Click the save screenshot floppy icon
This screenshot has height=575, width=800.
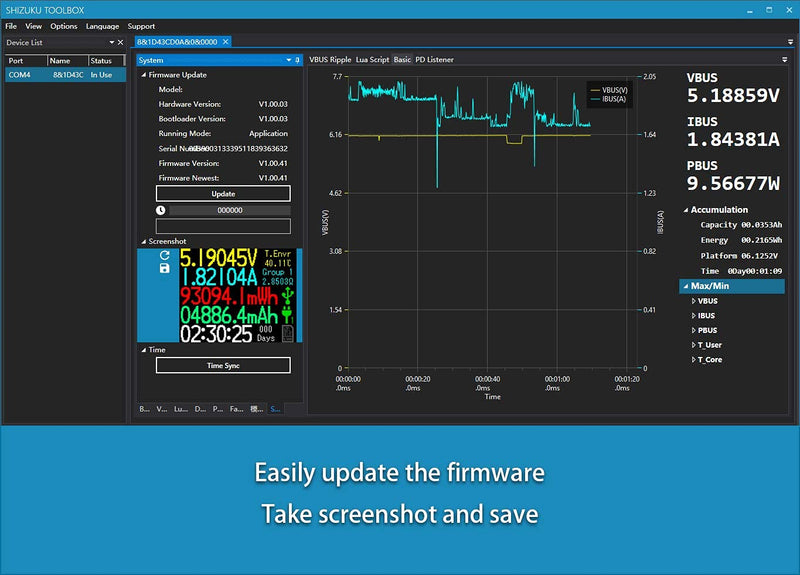[164, 268]
